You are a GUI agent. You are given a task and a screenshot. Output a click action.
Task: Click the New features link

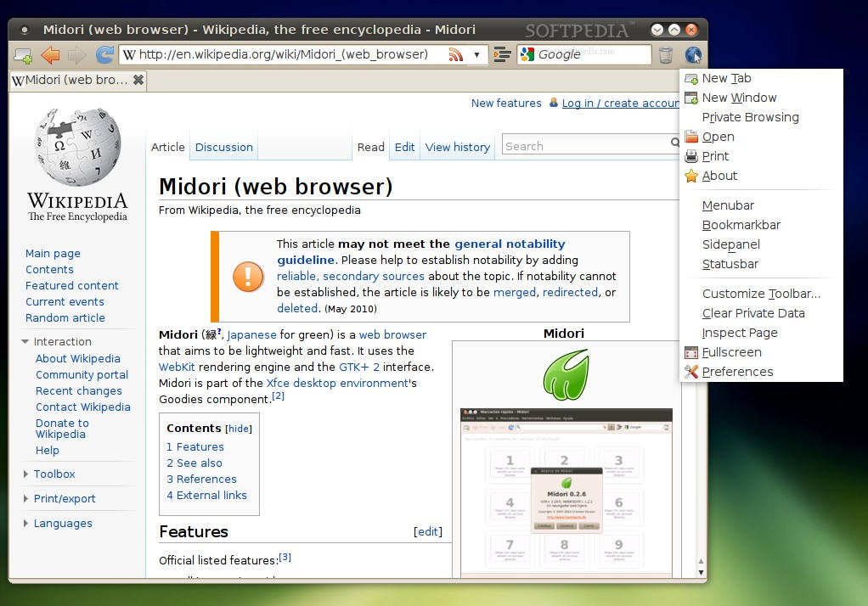tap(506, 103)
